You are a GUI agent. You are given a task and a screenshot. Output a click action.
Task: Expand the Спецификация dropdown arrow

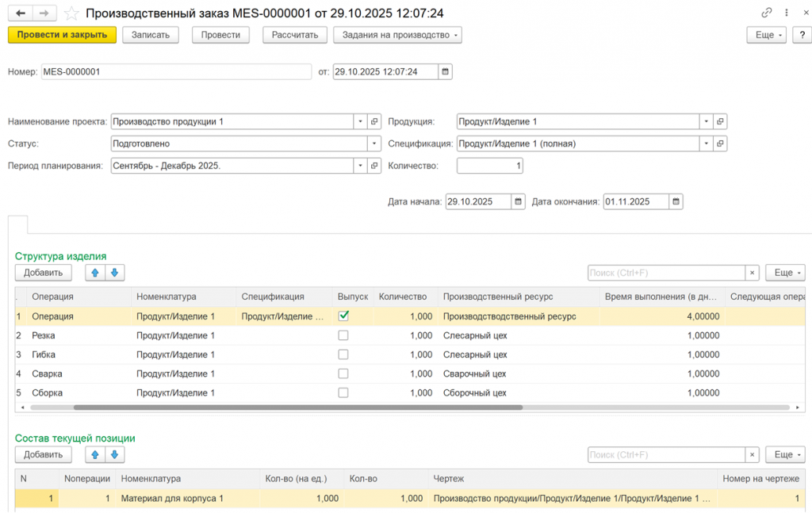click(x=706, y=144)
